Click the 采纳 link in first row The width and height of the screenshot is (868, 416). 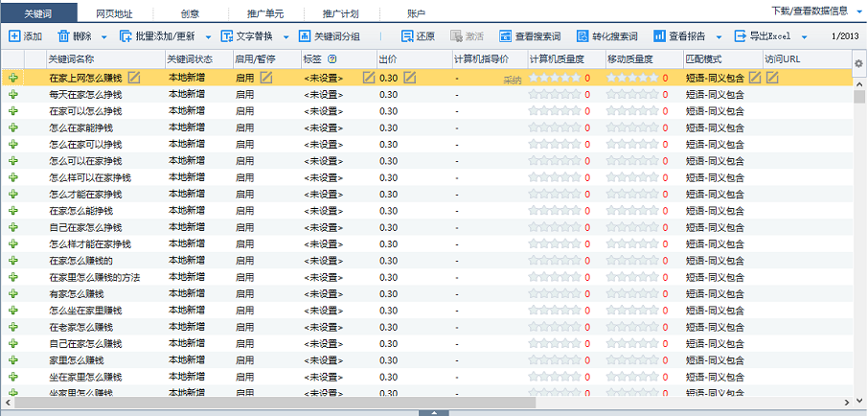513,81
